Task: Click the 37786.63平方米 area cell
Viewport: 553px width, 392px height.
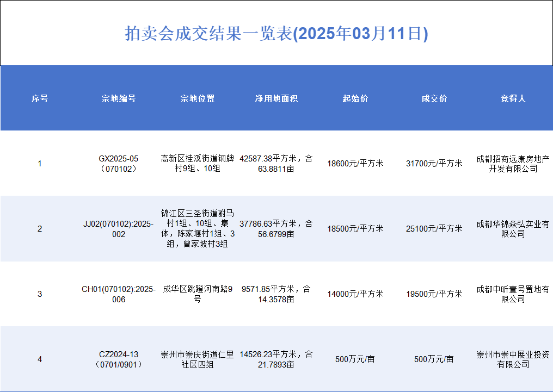Action: tap(276, 229)
